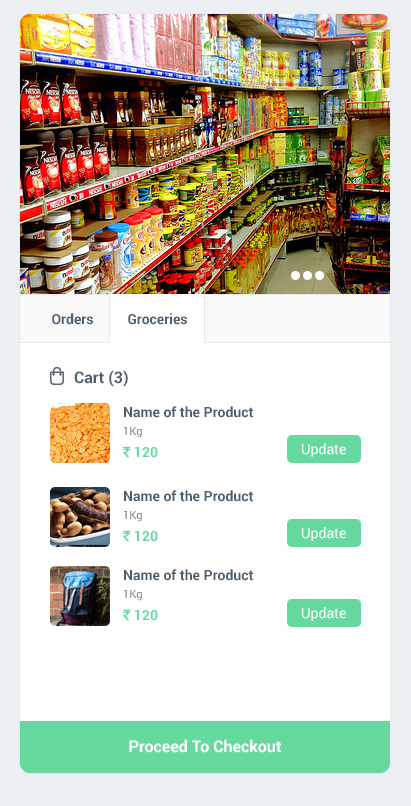Click the shopping bag cart icon
Image resolution: width=411 pixels, height=806 pixels.
click(x=57, y=376)
